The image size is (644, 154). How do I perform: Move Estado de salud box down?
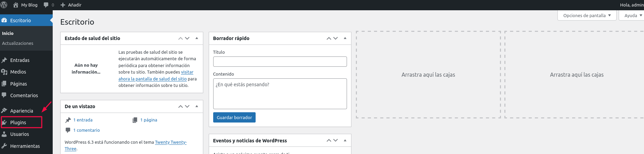187,38
